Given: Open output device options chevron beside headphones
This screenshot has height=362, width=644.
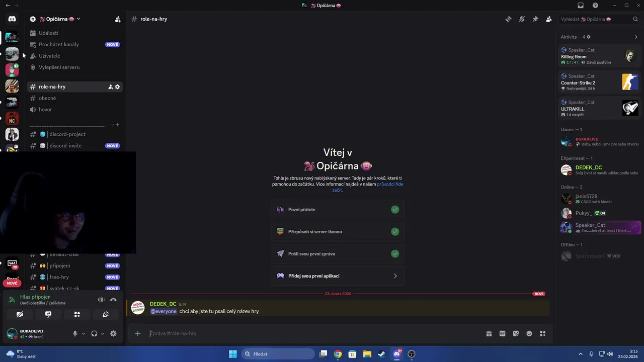Looking at the screenshot, I should click(x=103, y=333).
